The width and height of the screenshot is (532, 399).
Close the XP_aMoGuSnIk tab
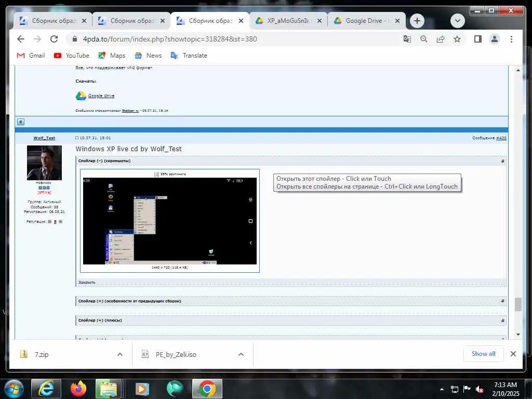(320, 21)
